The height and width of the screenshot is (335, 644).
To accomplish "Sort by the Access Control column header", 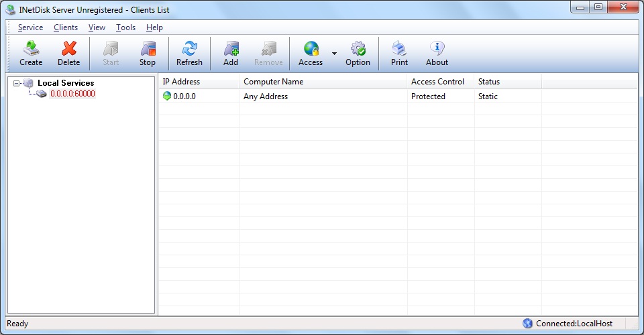I will click(x=441, y=82).
